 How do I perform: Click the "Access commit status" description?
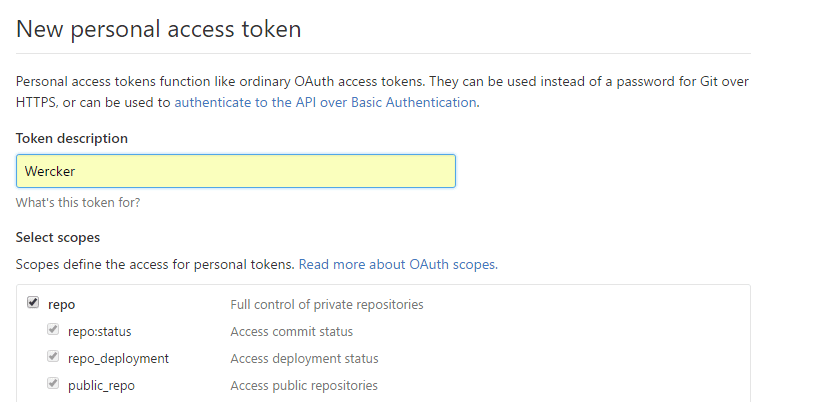click(x=291, y=331)
